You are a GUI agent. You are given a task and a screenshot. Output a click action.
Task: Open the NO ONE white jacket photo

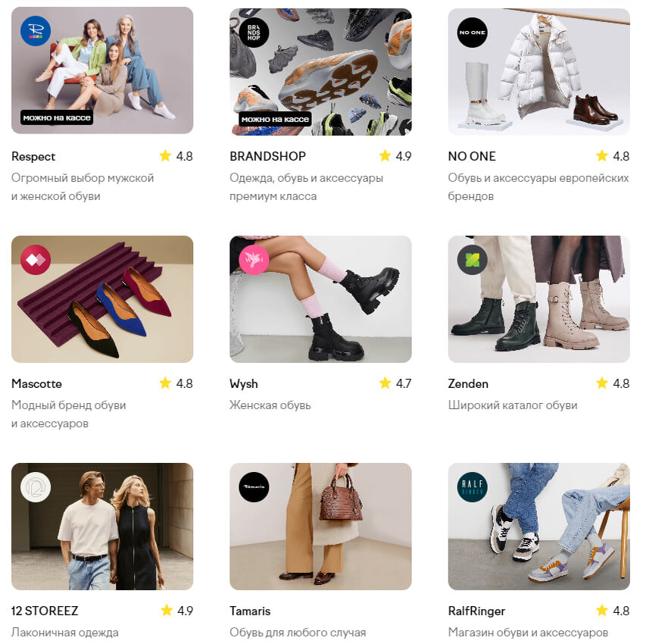tap(539, 72)
